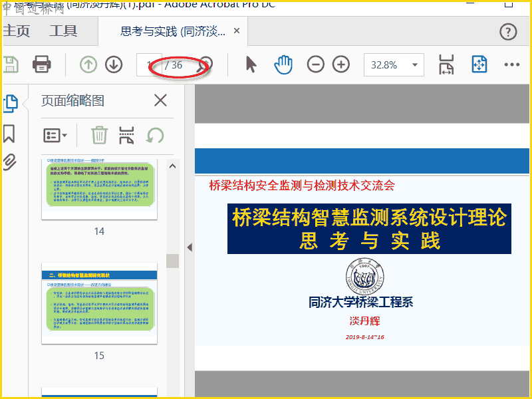This screenshot has height=399, width=532.
Task: Click the rotate pages icon
Action: 155,135
